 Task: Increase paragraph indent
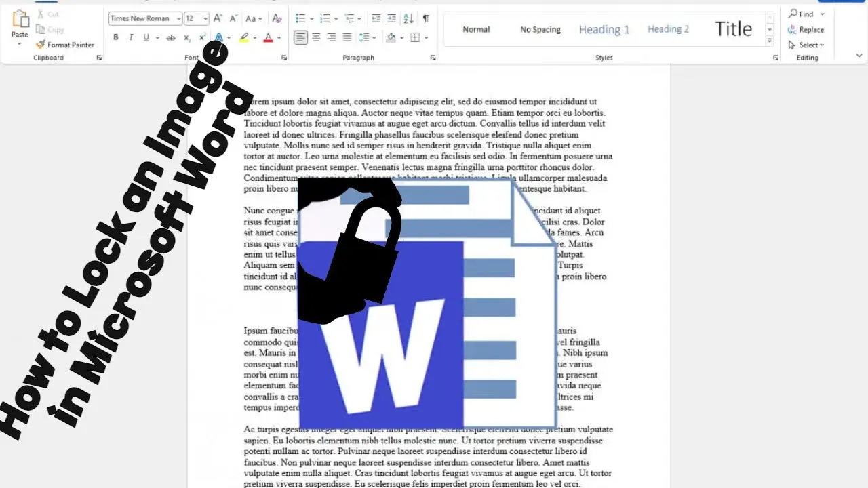coord(392,18)
